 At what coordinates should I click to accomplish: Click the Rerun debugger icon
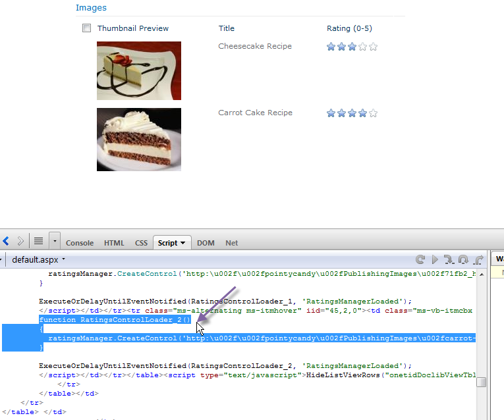pos(420,259)
